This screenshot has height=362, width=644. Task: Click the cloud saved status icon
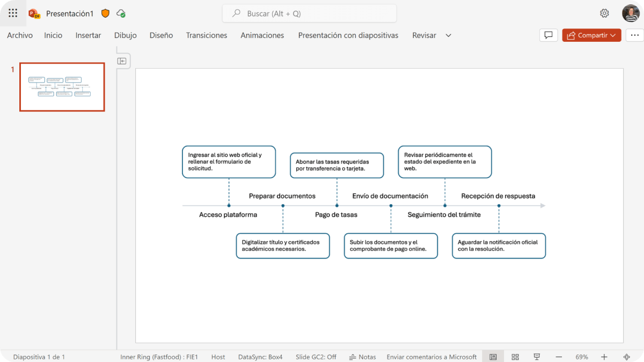click(x=121, y=13)
